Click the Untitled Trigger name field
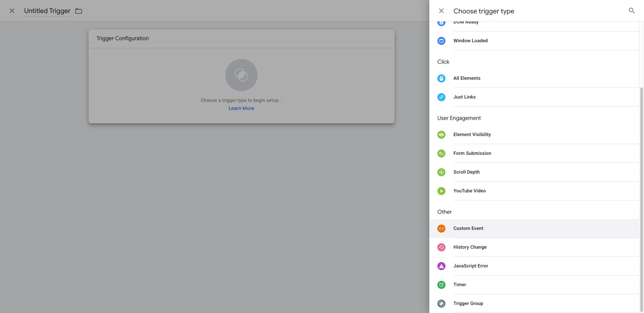 [47, 11]
